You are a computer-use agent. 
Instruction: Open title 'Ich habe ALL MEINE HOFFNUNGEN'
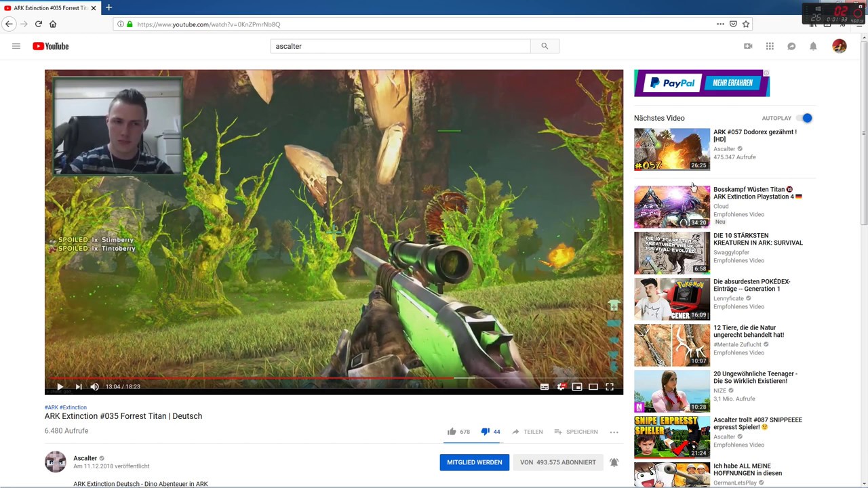tap(747, 470)
